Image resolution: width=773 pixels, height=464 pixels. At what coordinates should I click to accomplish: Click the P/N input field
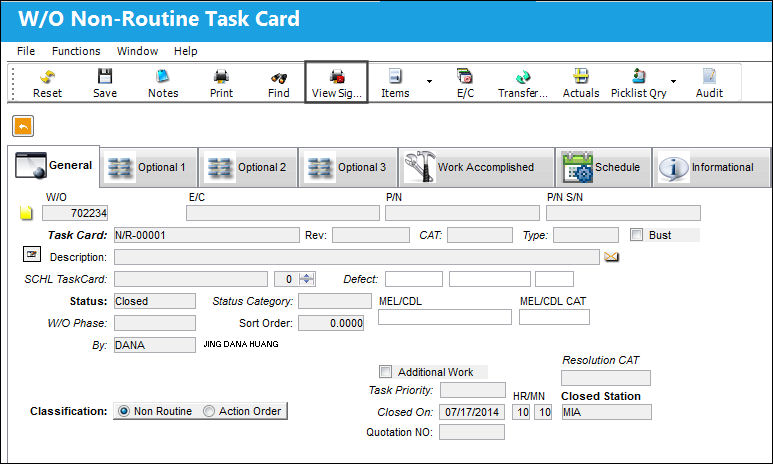[462, 213]
